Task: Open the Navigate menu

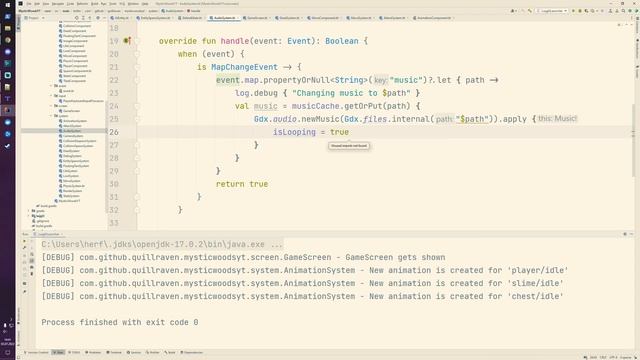Action: [58, 4]
